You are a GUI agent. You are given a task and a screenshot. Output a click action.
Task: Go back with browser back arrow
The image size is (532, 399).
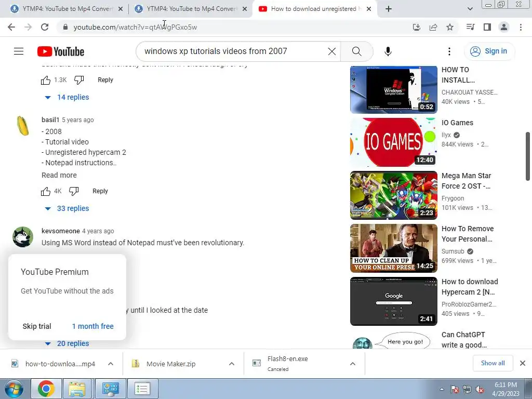tap(11, 27)
